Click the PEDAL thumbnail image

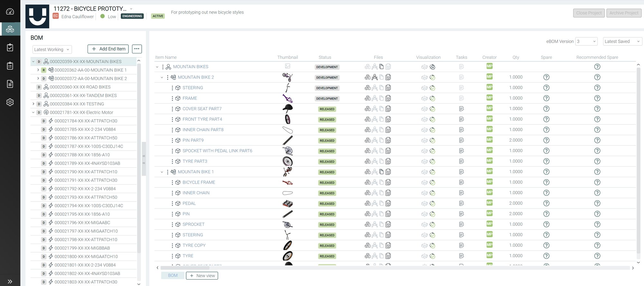[x=288, y=204]
